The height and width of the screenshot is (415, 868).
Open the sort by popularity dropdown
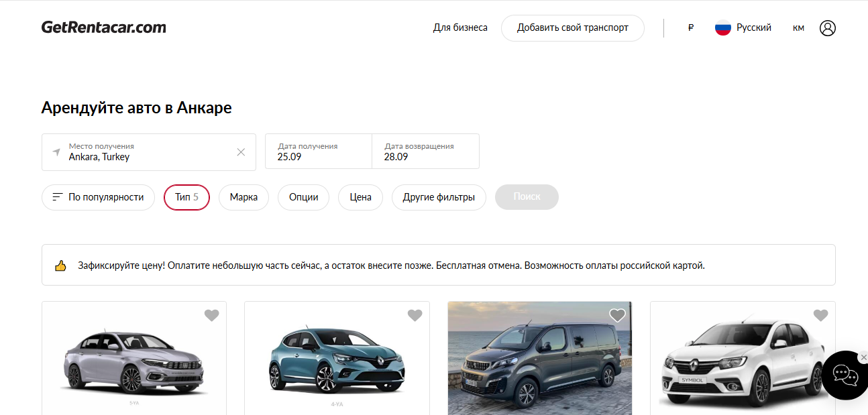point(98,197)
